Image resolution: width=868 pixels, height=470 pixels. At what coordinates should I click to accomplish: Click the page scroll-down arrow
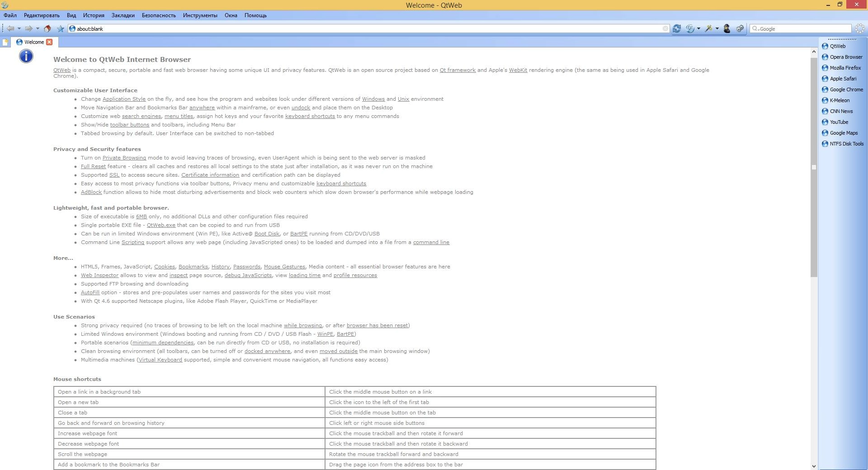click(x=814, y=466)
